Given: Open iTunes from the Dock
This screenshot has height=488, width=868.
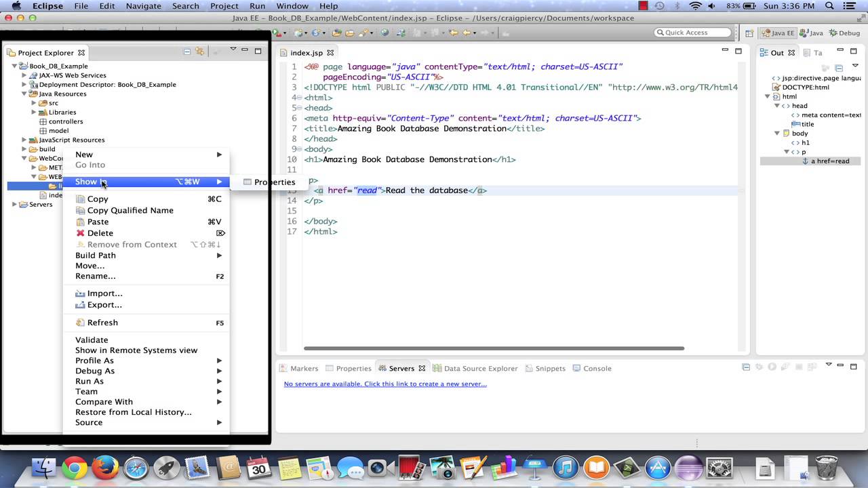Looking at the screenshot, I should tap(565, 468).
